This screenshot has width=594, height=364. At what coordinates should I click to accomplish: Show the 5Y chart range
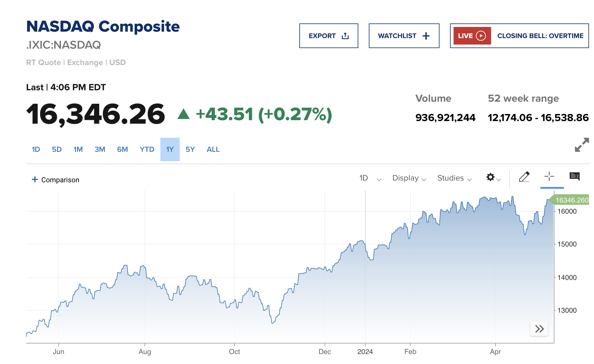tap(190, 149)
